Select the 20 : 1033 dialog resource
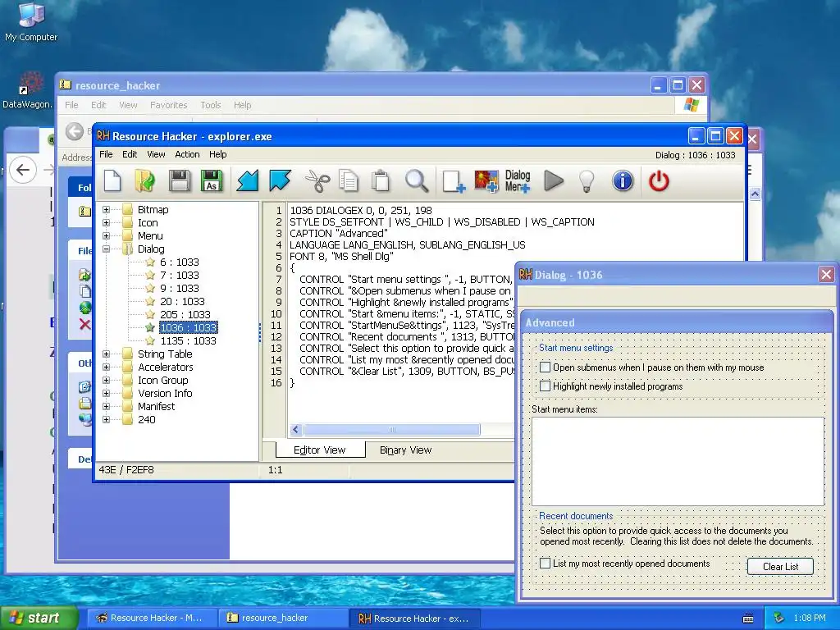This screenshot has width=840, height=630. click(182, 301)
